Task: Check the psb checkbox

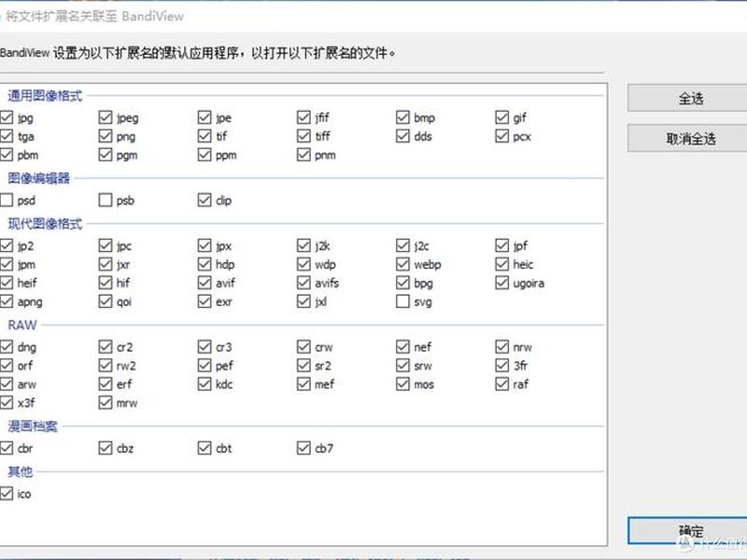Action: [106, 200]
